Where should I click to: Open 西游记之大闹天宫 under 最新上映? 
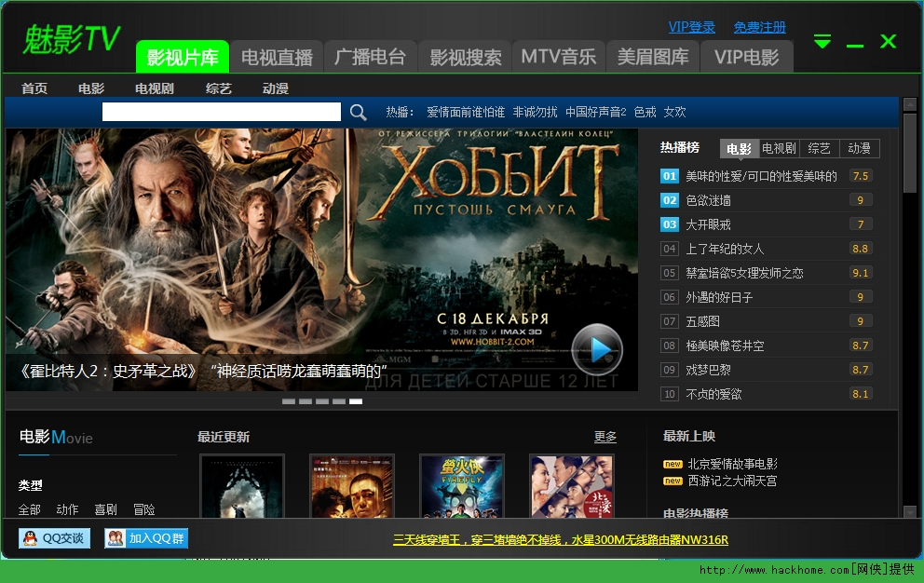pos(732,481)
